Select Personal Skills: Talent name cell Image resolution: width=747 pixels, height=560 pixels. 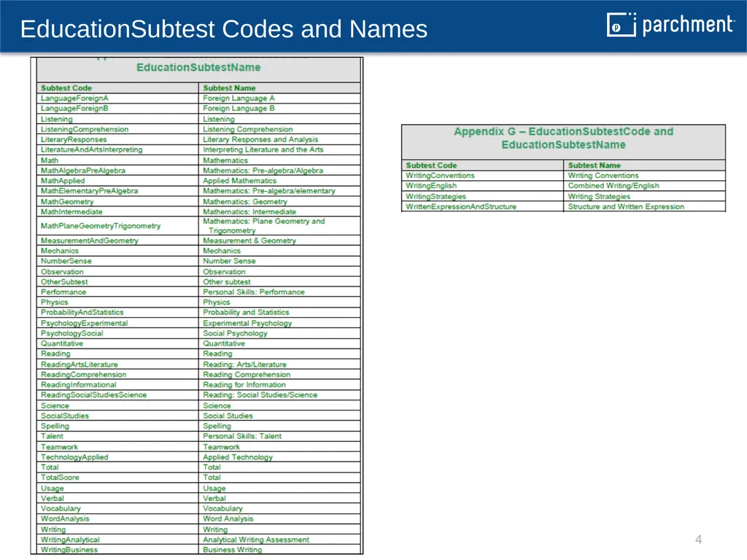(279, 436)
